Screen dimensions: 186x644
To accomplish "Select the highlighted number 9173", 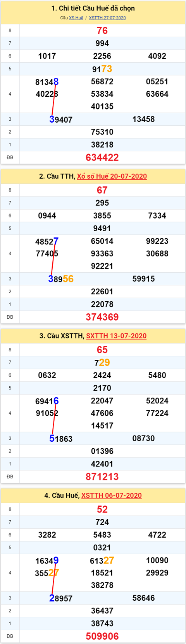I will click(102, 69).
